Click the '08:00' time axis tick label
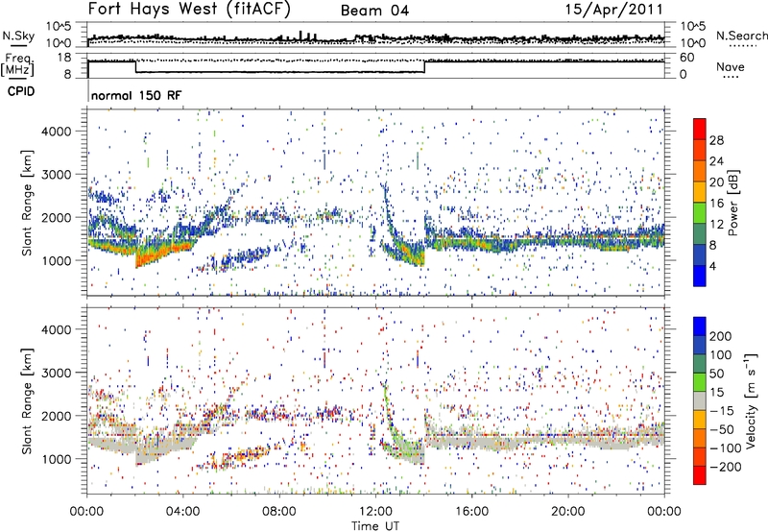 click(x=279, y=512)
